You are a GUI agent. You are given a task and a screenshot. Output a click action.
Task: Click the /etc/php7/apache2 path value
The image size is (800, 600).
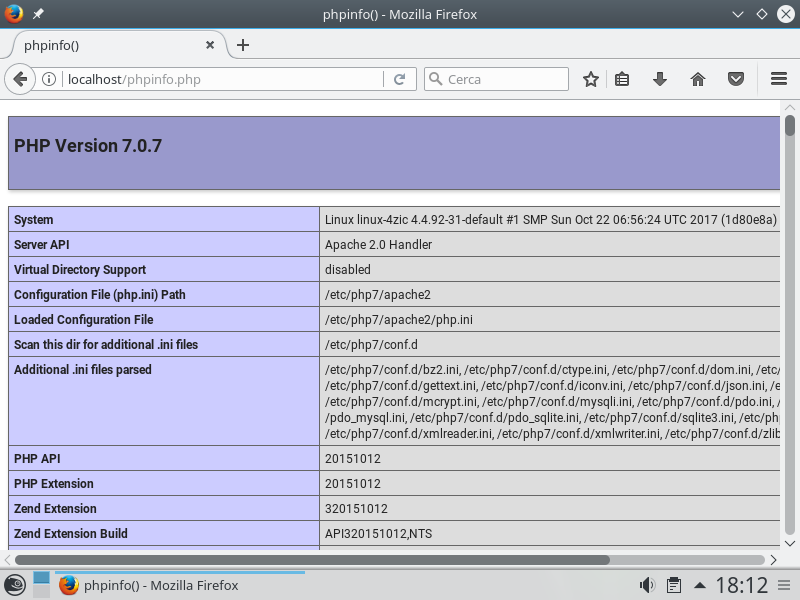[x=378, y=294]
